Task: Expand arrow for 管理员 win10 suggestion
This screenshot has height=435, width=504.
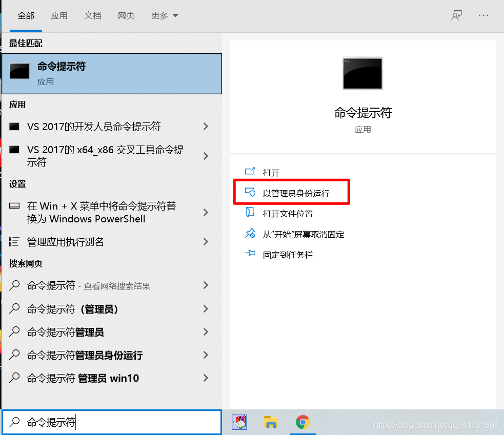Action: [x=206, y=378]
